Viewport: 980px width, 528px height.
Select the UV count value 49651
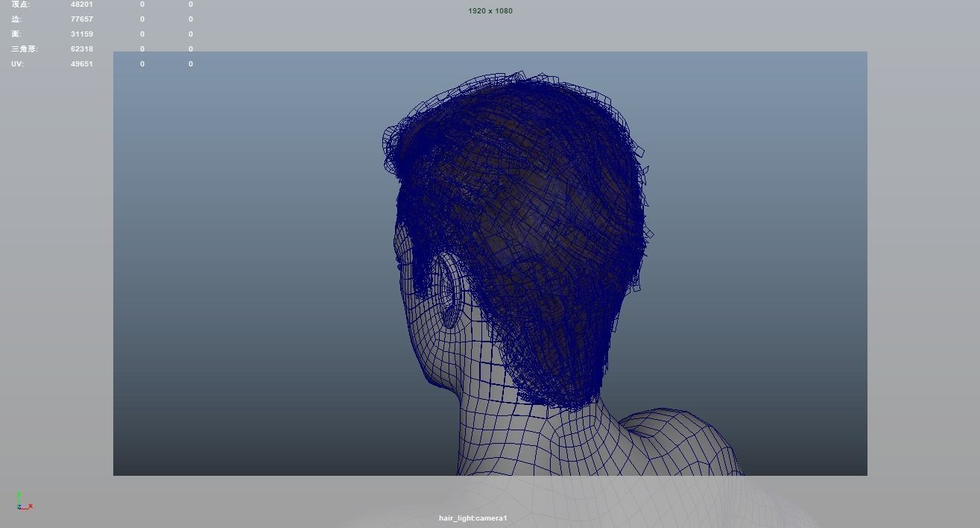(82, 64)
